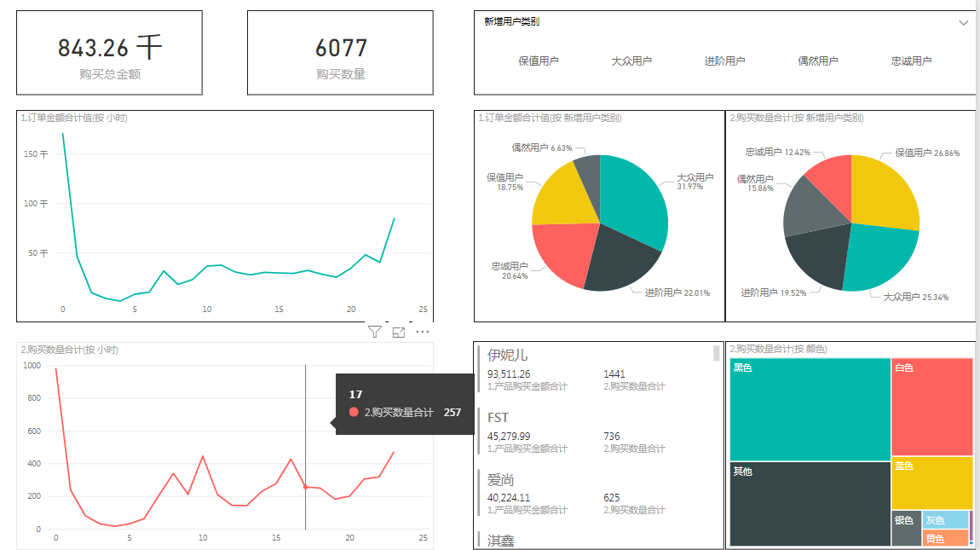Click the 偶然用户 15.86% pie label

click(x=755, y=183)
